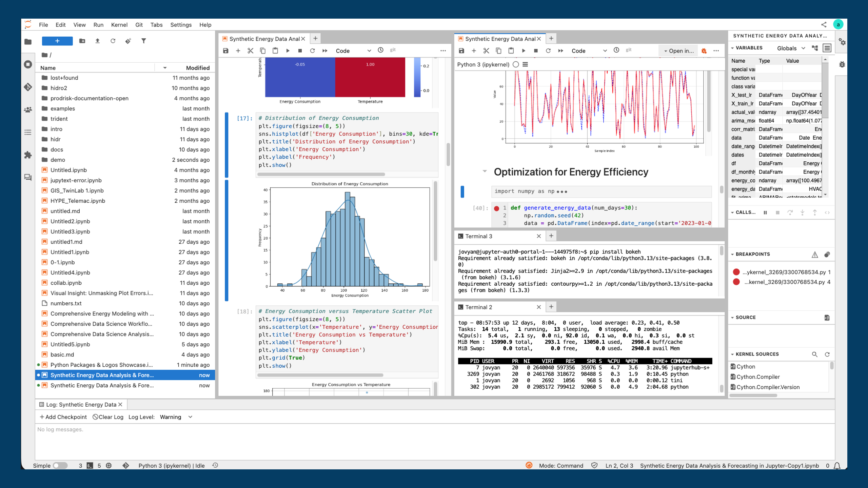The width and height of the screenshot is (868, 488).
Task: Open the Code cell type dropdown
Action: (x=353, y=50)
